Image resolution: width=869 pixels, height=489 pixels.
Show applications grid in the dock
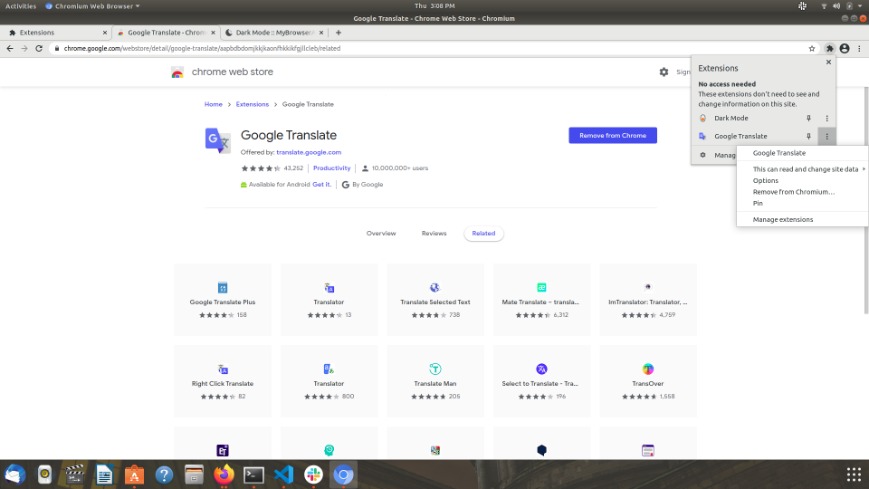pos(854,475)
